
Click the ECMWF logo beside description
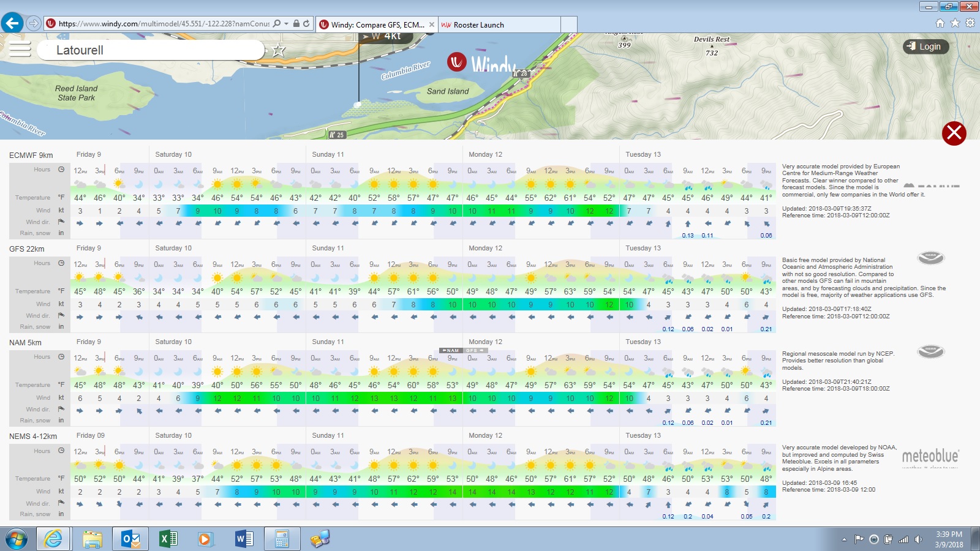[932, 186]
